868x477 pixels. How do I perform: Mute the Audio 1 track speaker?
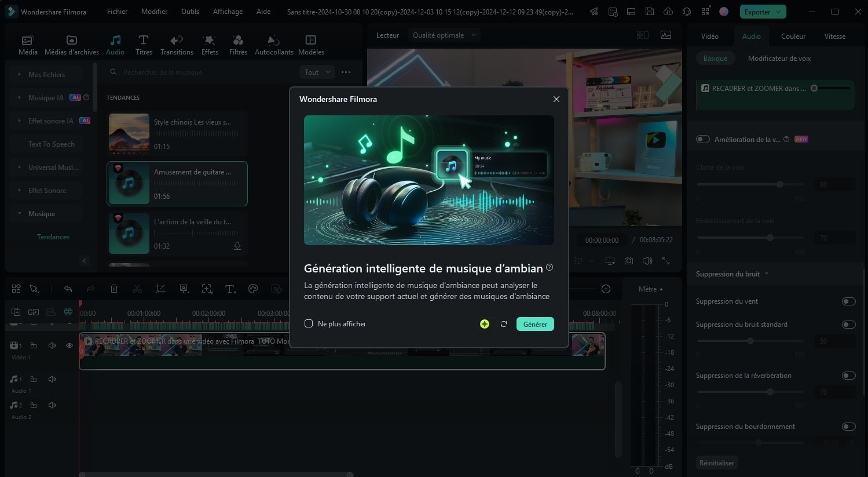pos(52,379)
